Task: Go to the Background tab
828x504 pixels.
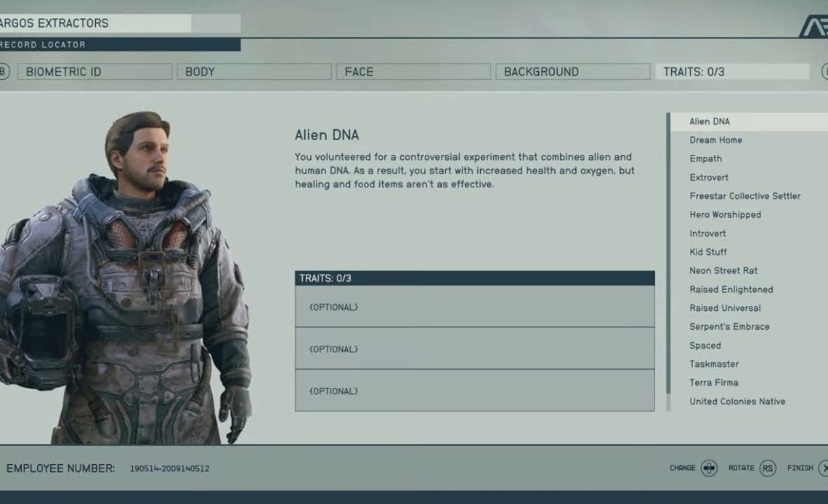Action: pyautogui.click(x=572, y=72)
